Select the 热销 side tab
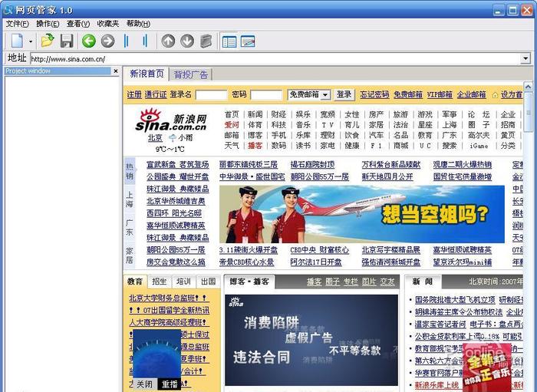This screenshot has width=537, height=392. coord(130,171)
